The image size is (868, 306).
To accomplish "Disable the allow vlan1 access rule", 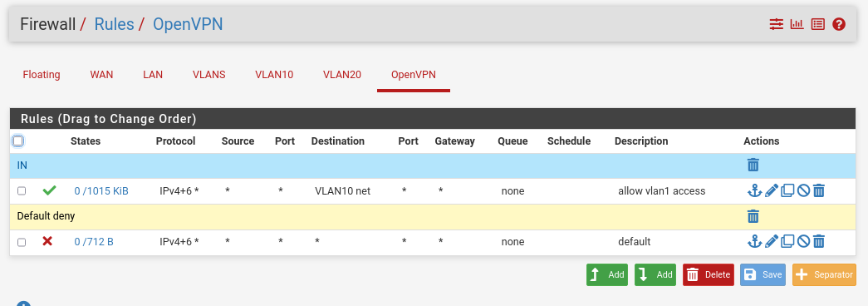I will click(803, 191).
